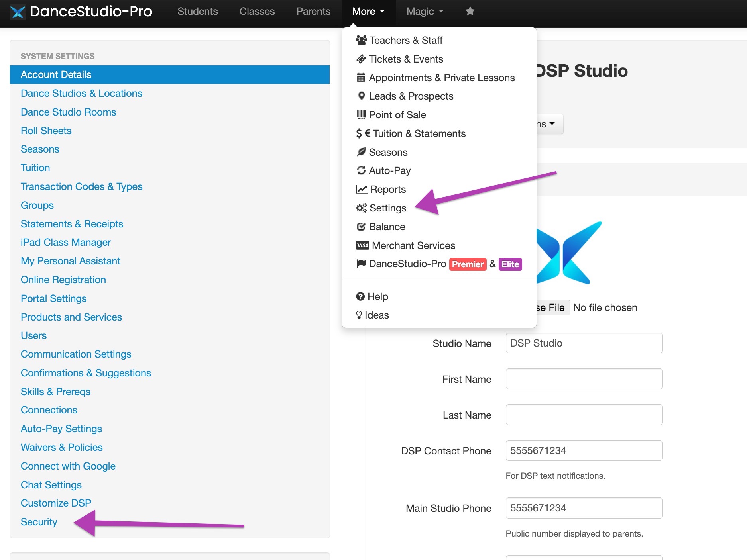Go to the Classes tab
The width and height of the screenshot is (747, 560).
(257, 11)
